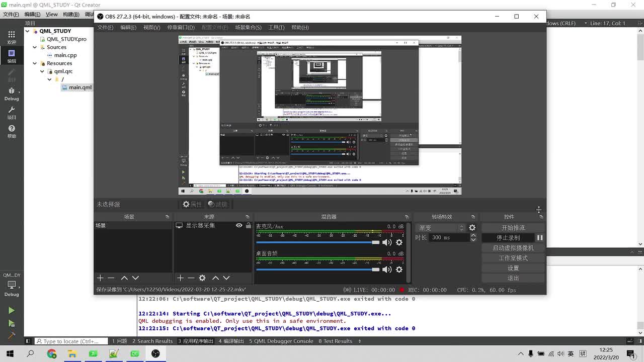Open the 工具(T) menu in OBS
This screenshot has height=362, width=644.
tap(276, 27)
